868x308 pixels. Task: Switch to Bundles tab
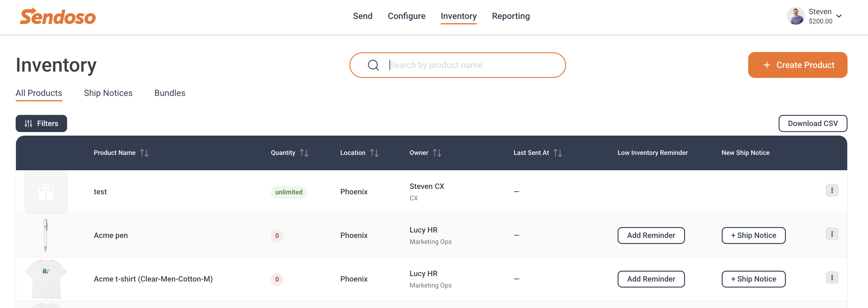[169, 93]
